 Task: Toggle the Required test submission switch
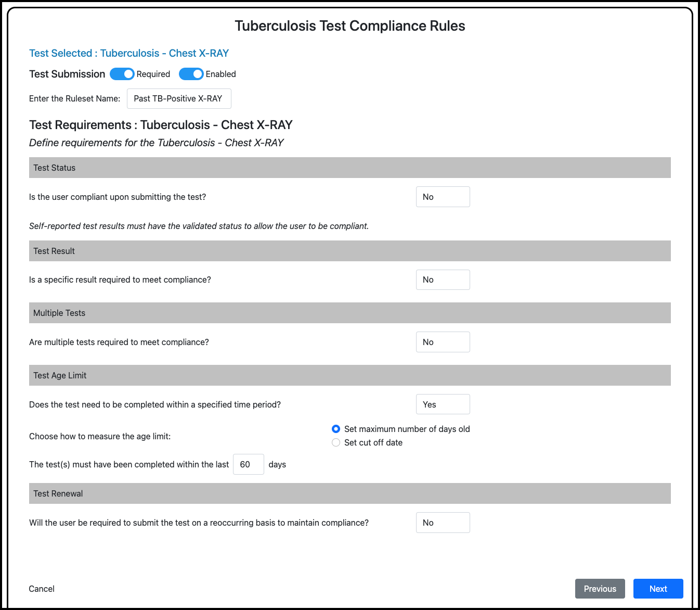(122, 74)
